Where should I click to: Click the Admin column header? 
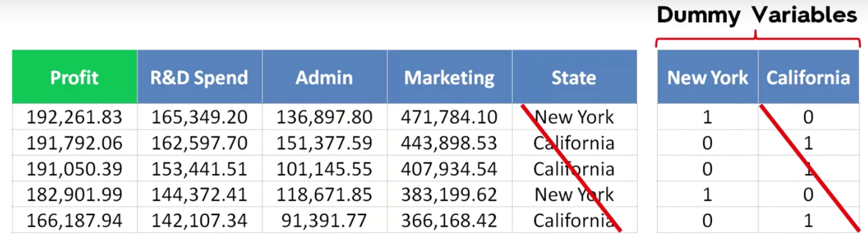click(x=324, y=77)
